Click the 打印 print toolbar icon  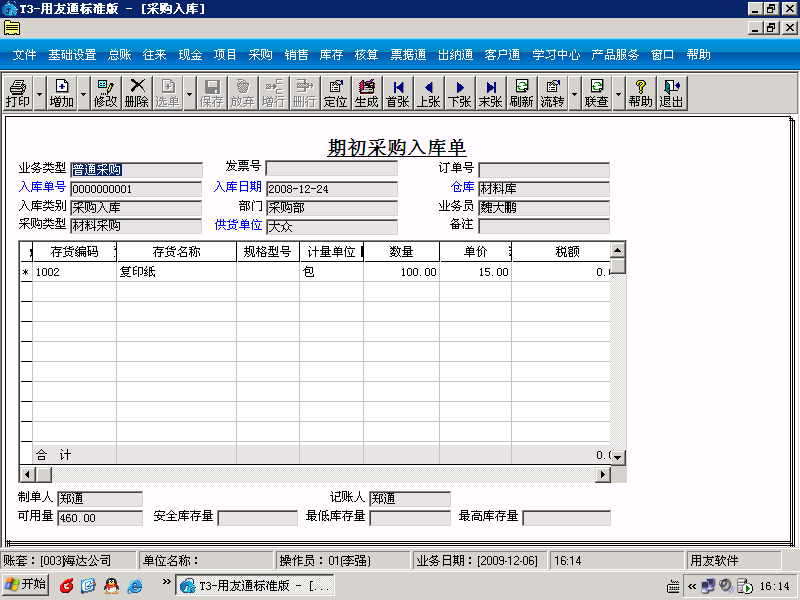18,93
